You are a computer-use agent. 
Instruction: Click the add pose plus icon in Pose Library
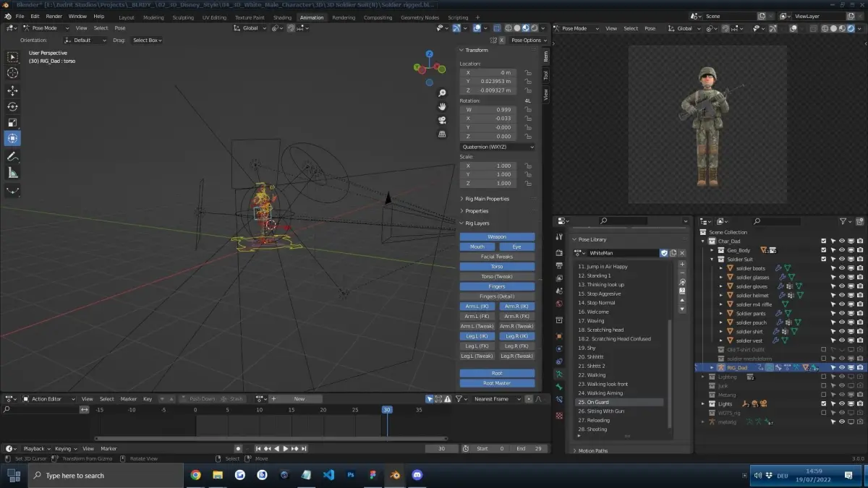pos(681,264)
